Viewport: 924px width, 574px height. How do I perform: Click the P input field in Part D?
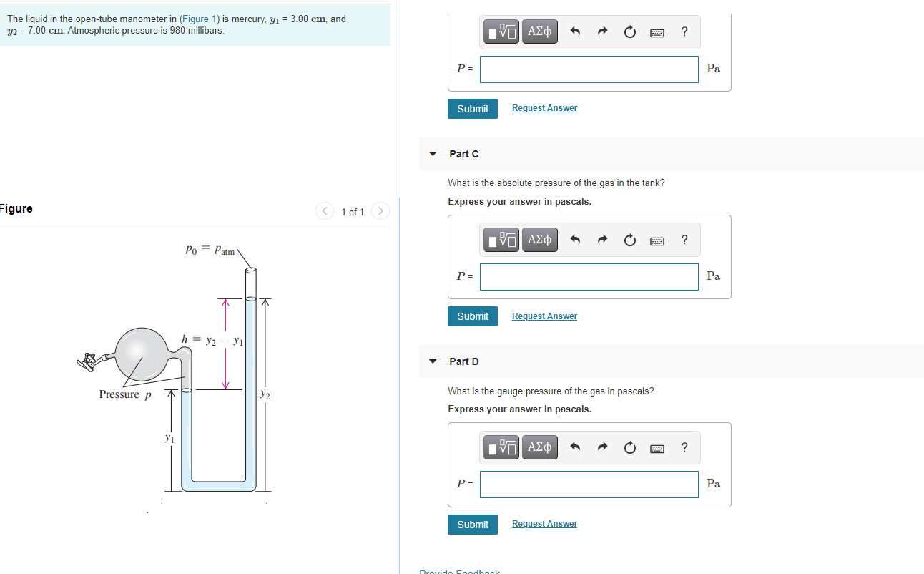pyautogui.click(x=589, y=484)
